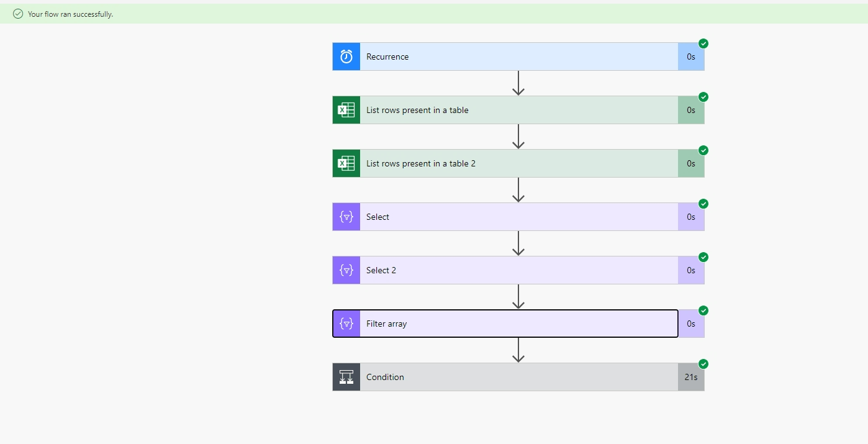Click the data operation icon on Select 2
The width and height of the screenshot is (868, 444).
345,270
